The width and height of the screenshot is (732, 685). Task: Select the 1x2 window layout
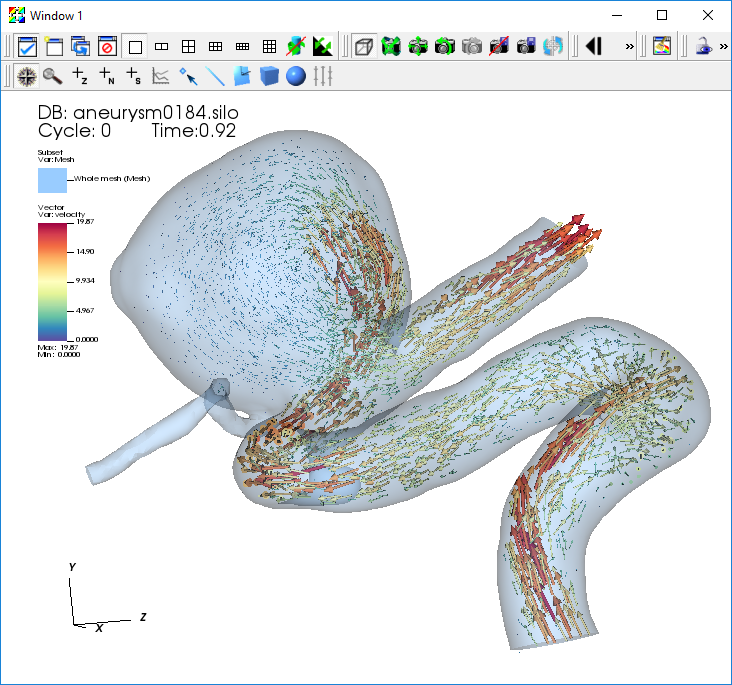click(162, 46)
